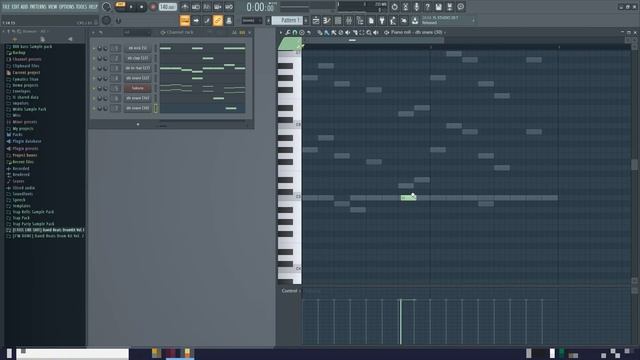Click the stop button in transport

(x=142, y=7)
